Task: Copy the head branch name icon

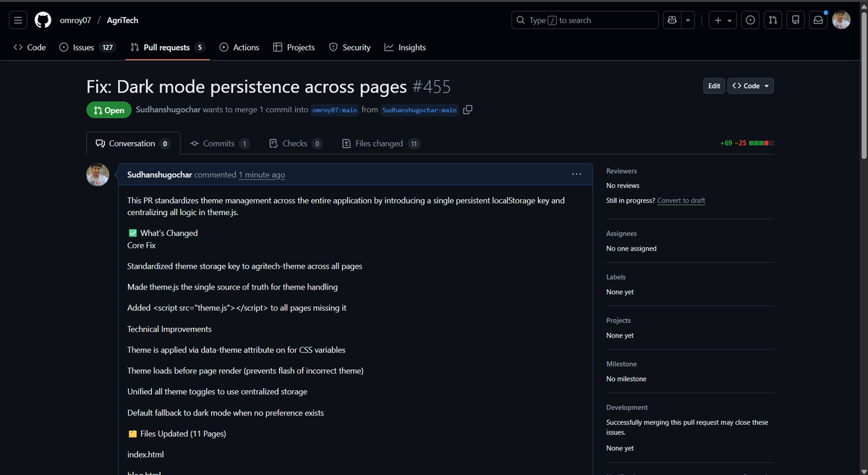Action: pos(468,110)
